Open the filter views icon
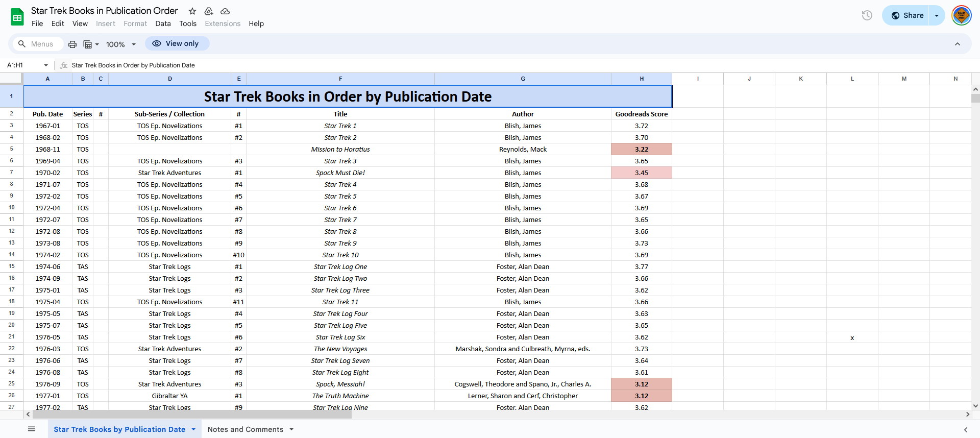 point(91,44)
